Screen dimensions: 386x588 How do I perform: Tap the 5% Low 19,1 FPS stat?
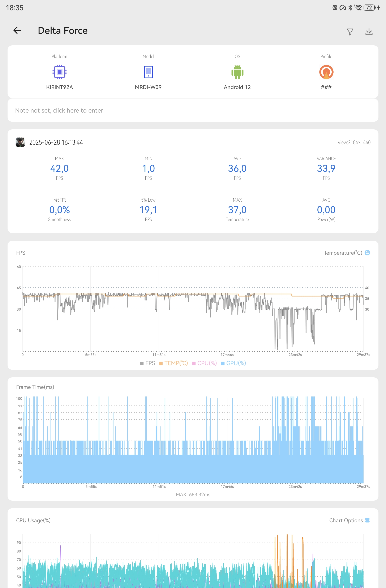pos(148,210)
